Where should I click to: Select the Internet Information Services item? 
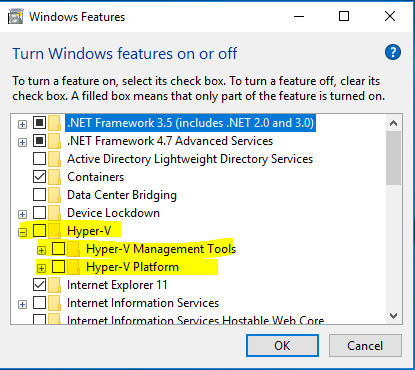(x=143, y=303)
